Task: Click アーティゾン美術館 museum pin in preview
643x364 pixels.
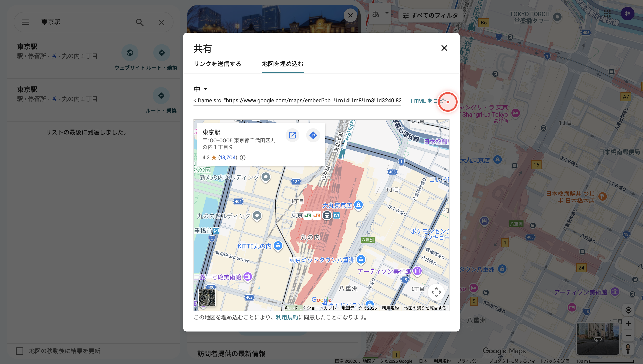Action: pyautogui.click(x=417, y=271)
